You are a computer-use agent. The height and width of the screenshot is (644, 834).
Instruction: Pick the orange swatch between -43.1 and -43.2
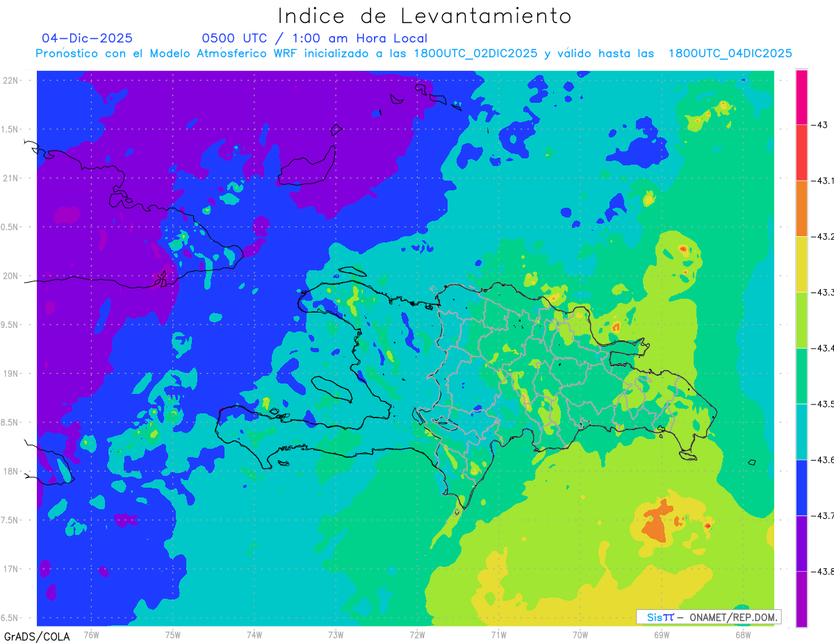pyautogui.click(x=801, y=208)
